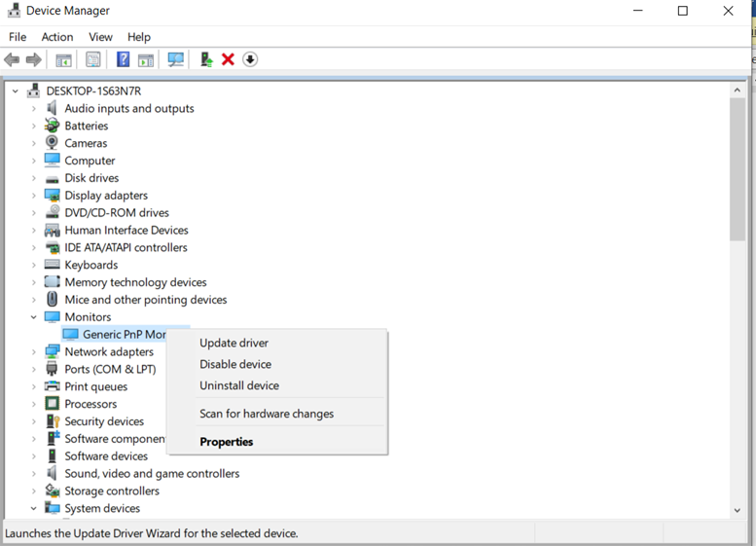This screenshot has height=546, width=756.
Task: Open the File menu
Action: pos(18,37)
